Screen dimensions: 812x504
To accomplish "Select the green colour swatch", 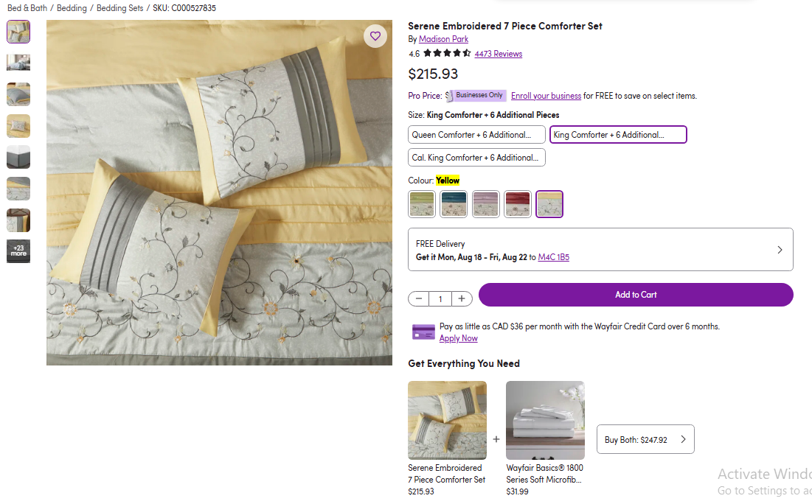I will tap(422, 204).
